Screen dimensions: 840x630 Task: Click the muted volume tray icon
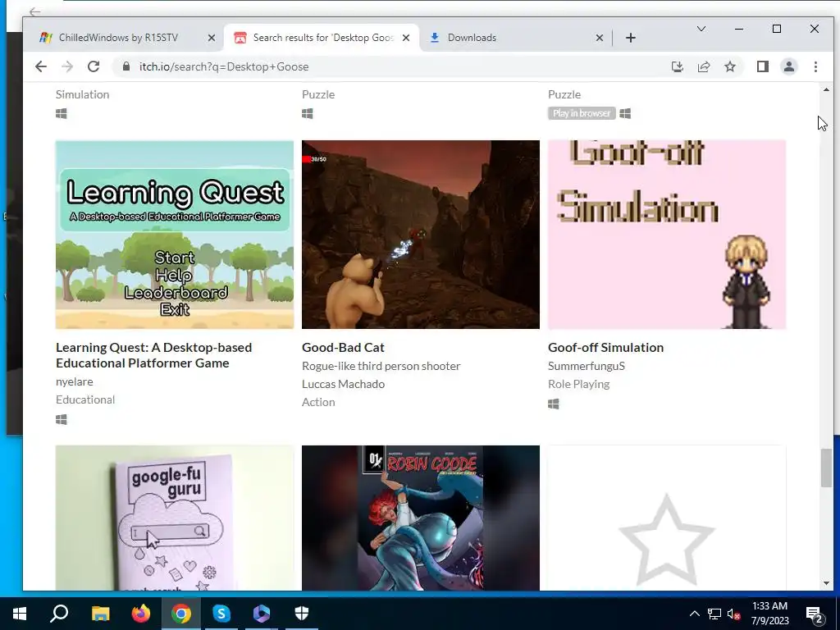tap(733, 614)
